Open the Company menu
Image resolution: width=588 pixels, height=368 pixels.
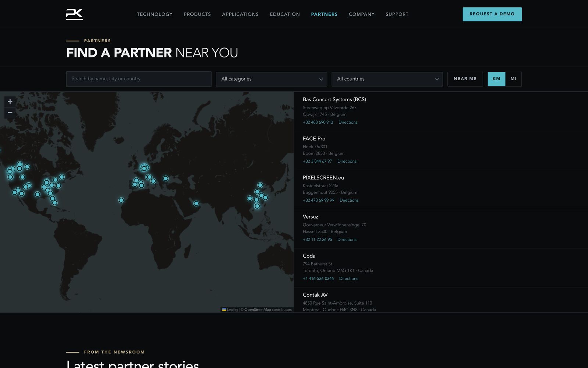(362, 14)
